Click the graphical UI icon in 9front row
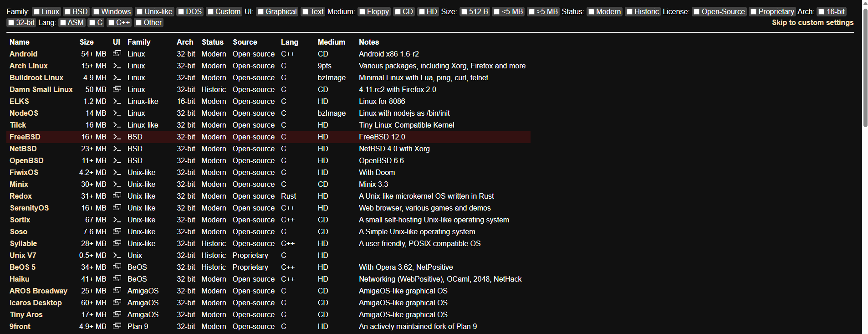Image resolution: width=868 pixels, height=334 pixels. coord(117,326)
